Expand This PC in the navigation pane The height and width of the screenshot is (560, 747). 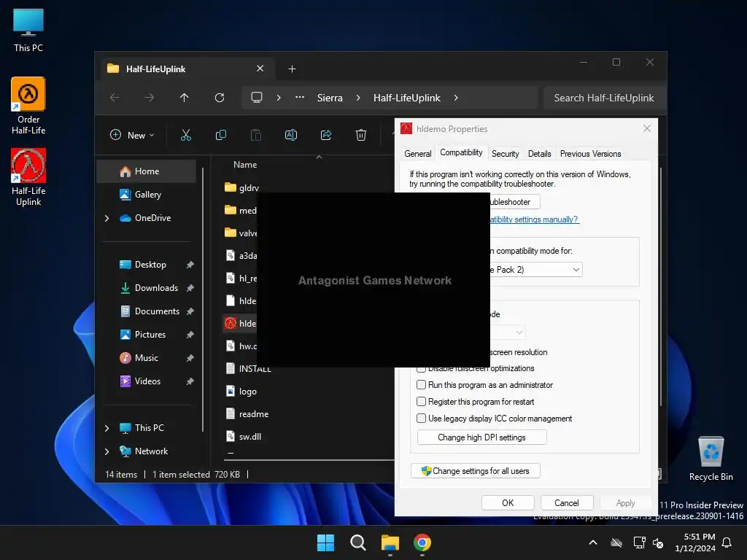[107, 428]
